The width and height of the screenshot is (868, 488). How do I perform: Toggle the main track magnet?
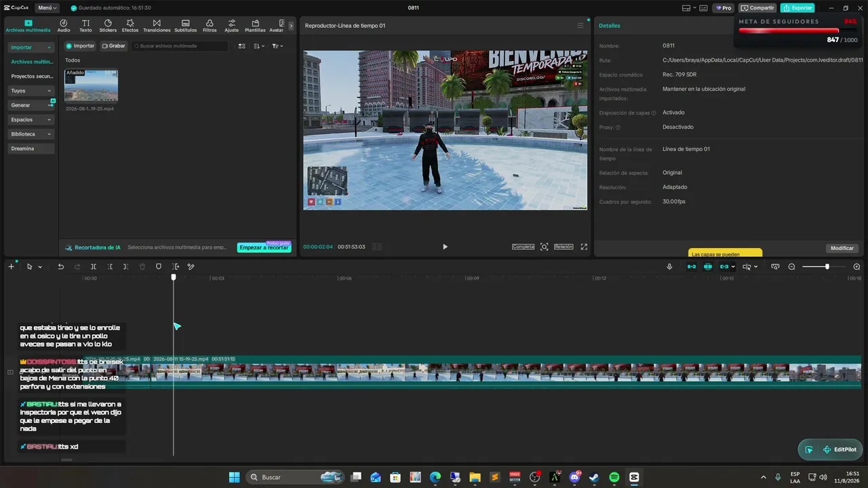click(x=692, y=266)
